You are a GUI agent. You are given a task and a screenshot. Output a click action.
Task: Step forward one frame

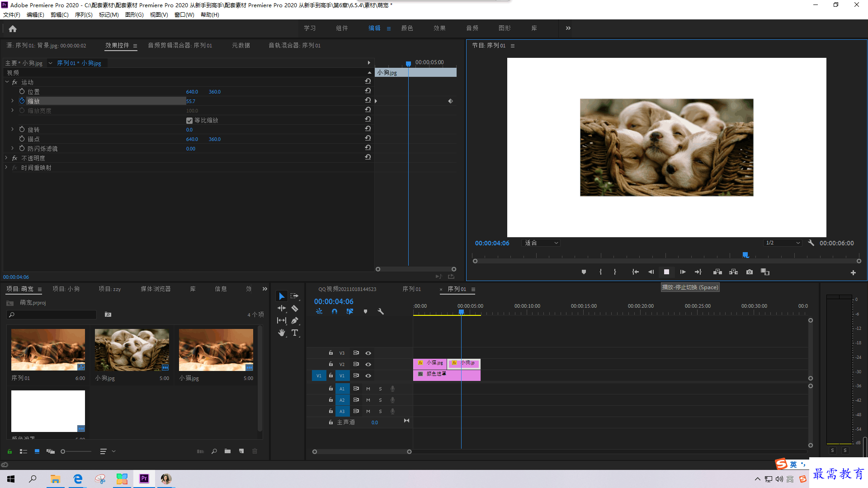pyautogui.click(x=683, y=272)
